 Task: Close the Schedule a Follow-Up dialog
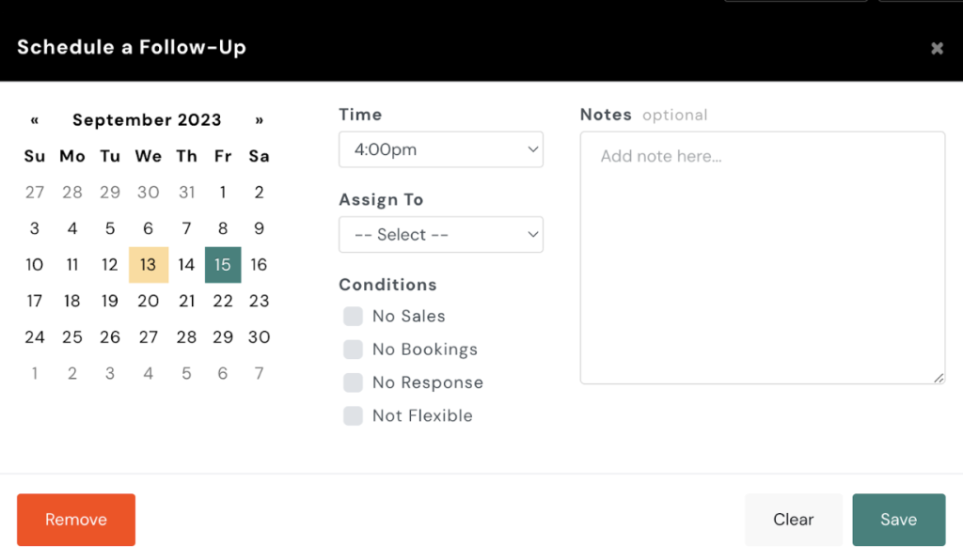point(937,48)
